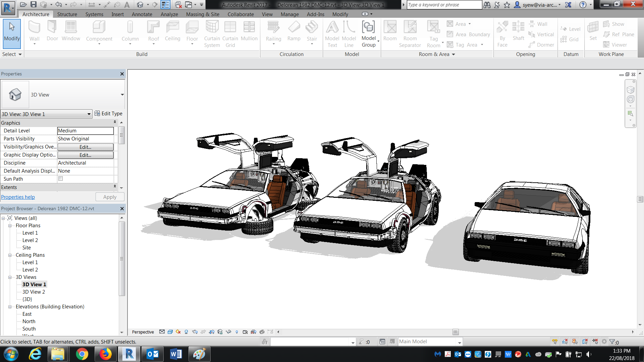Image resolution: width=644 pixels, height=362 pixels.
Task: Open the ViewCube home icon
Action: tap(631, 90)
